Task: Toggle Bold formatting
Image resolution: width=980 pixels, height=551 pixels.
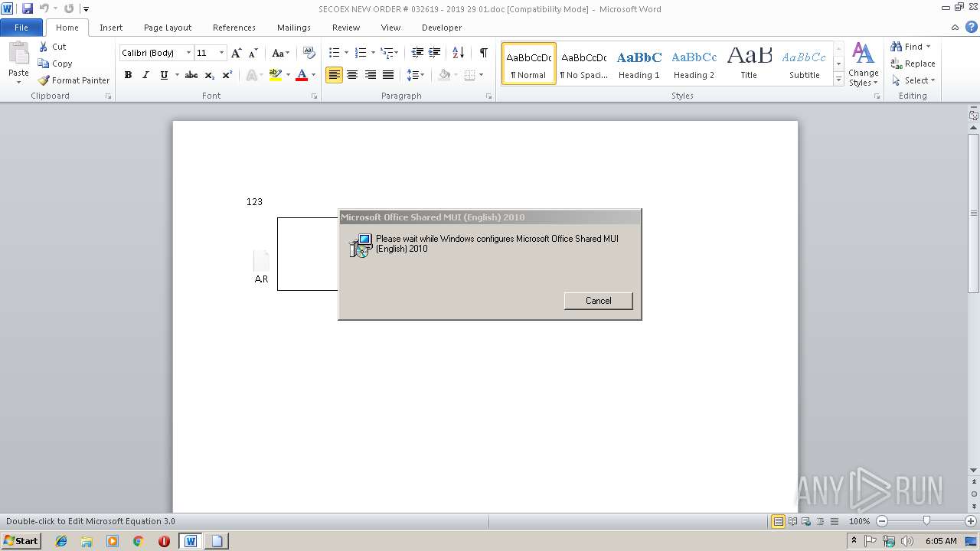Action: tap(128, 75)
